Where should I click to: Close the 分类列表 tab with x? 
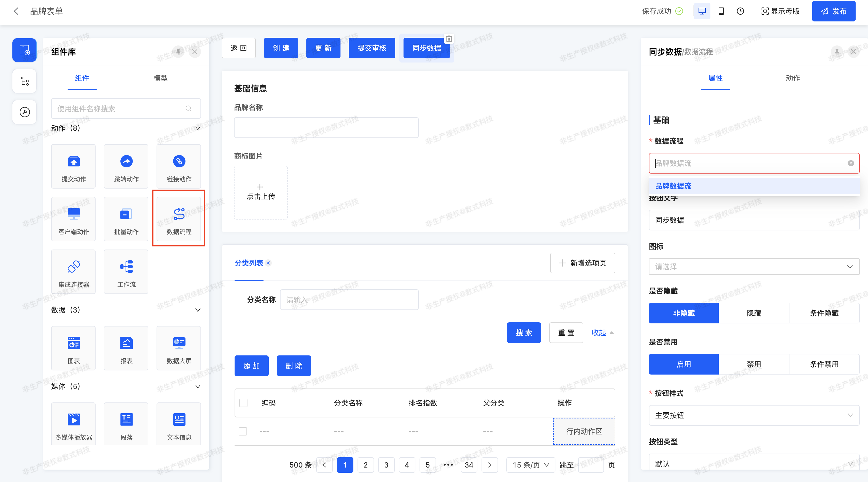click(268, 263)
